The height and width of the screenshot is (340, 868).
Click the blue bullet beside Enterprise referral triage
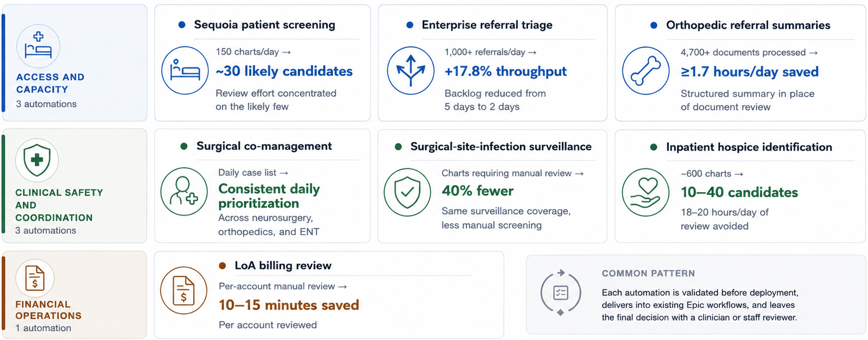pos(410,25)
